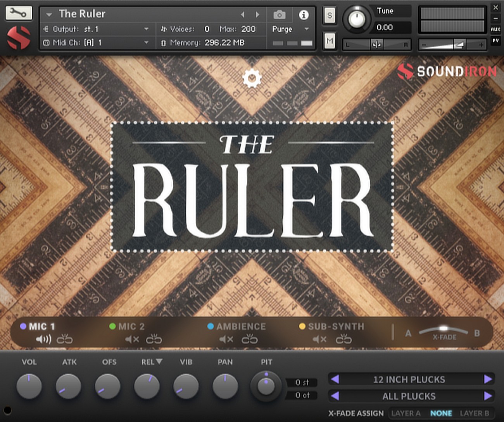Unmute the AMBIENCE channel speaker icon
This screenshot has width=504, height=422.
[226, 339]
